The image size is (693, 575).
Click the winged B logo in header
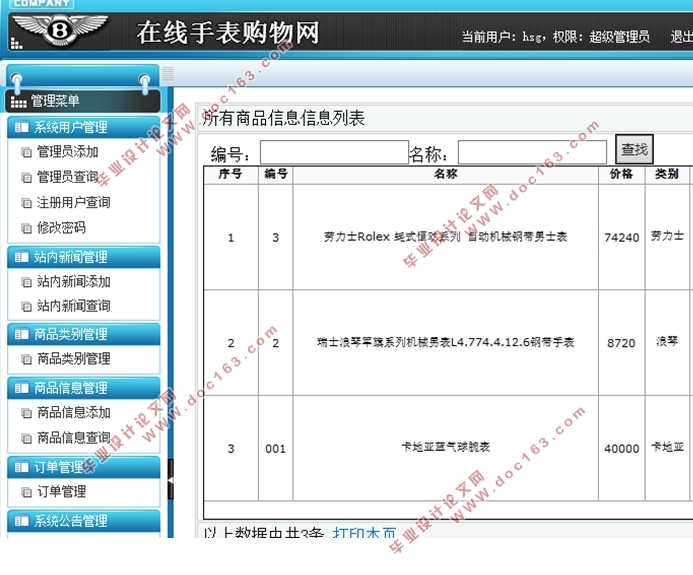pyautogui.click(x=60, y=30)
